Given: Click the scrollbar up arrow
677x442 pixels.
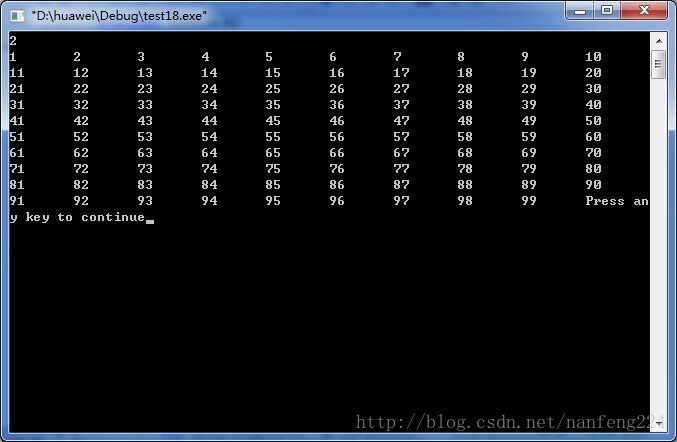Looking at the screenshot, I should coord(659,41).
